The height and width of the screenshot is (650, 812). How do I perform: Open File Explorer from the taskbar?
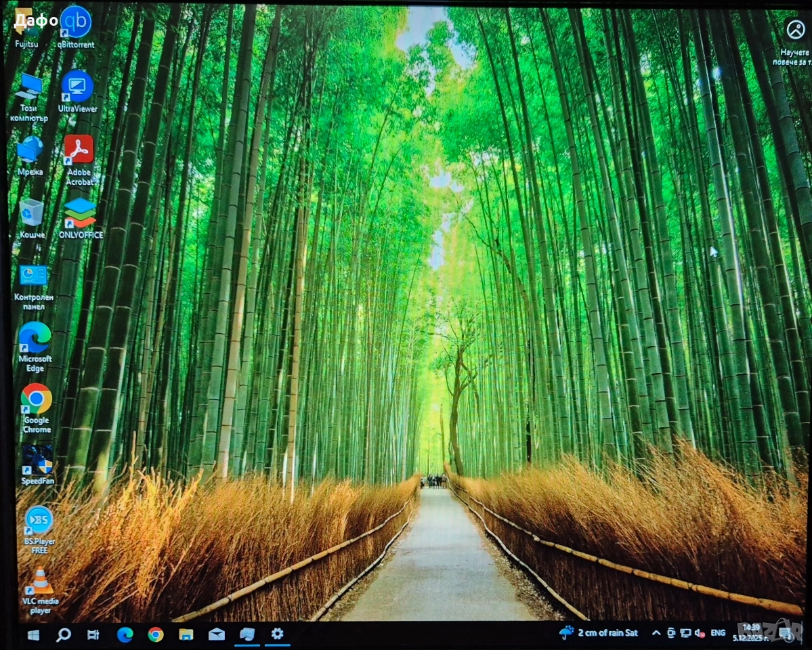point(186,634)
